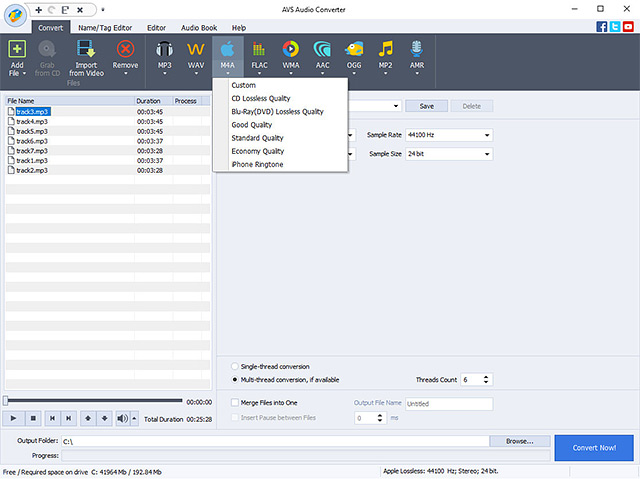Expand the Remove button dropdown arrow

point(127,73)
